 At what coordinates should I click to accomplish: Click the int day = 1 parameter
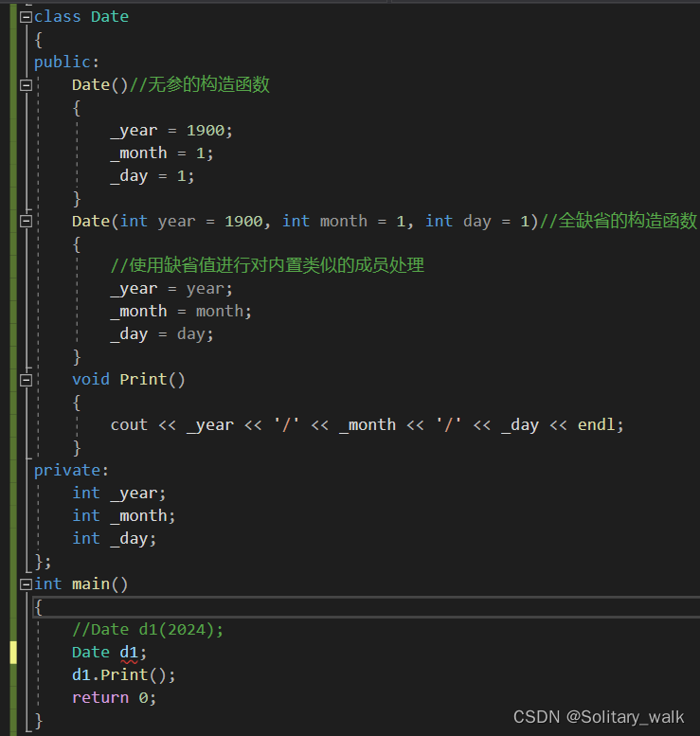[477, 221]
